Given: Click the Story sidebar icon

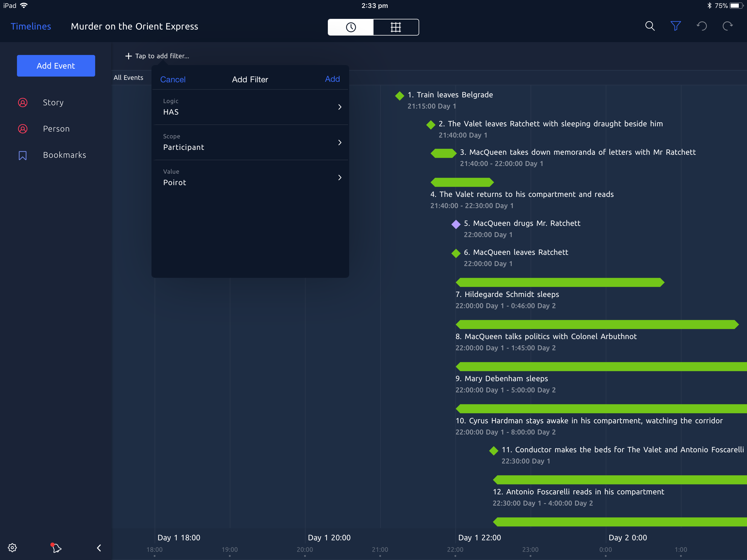Looking at the screenshot, I should (x=23, y=102).
